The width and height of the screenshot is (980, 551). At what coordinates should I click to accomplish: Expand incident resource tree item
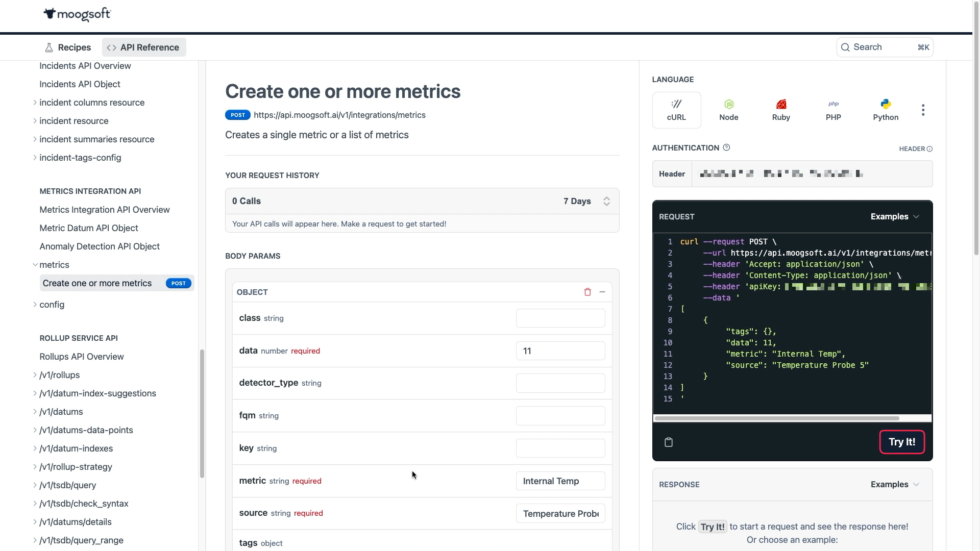coord(35,121)
